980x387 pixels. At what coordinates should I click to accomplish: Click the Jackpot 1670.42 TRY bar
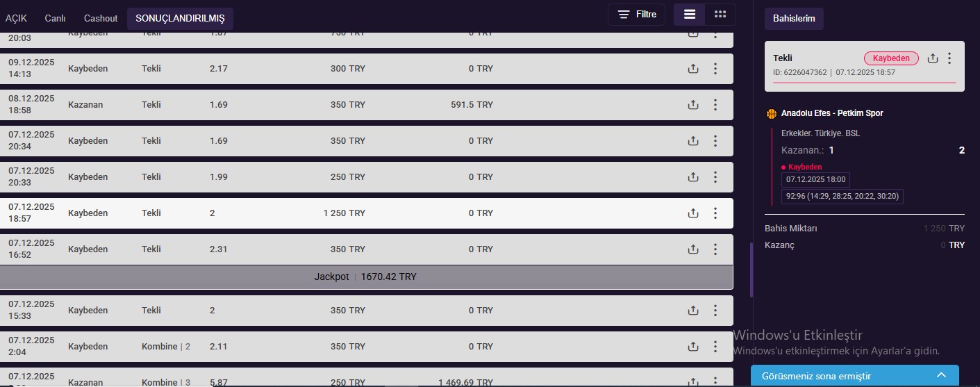coord(366,277)
